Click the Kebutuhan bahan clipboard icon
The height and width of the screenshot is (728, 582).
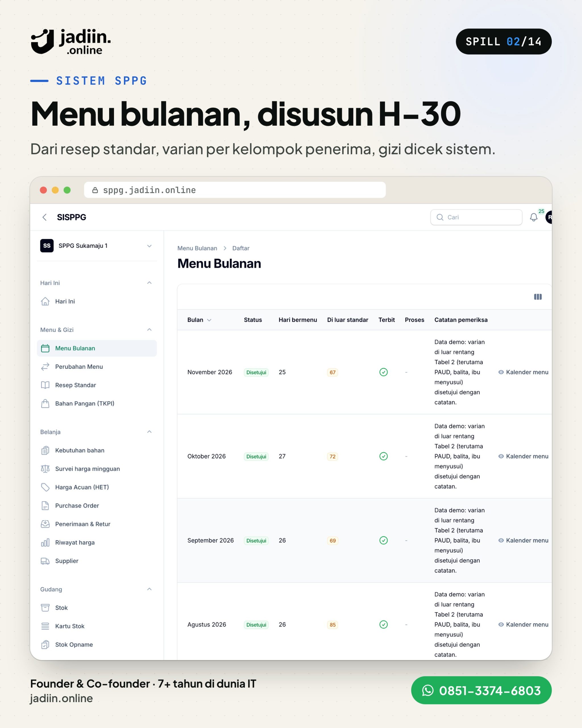click(x=45, y=450)
